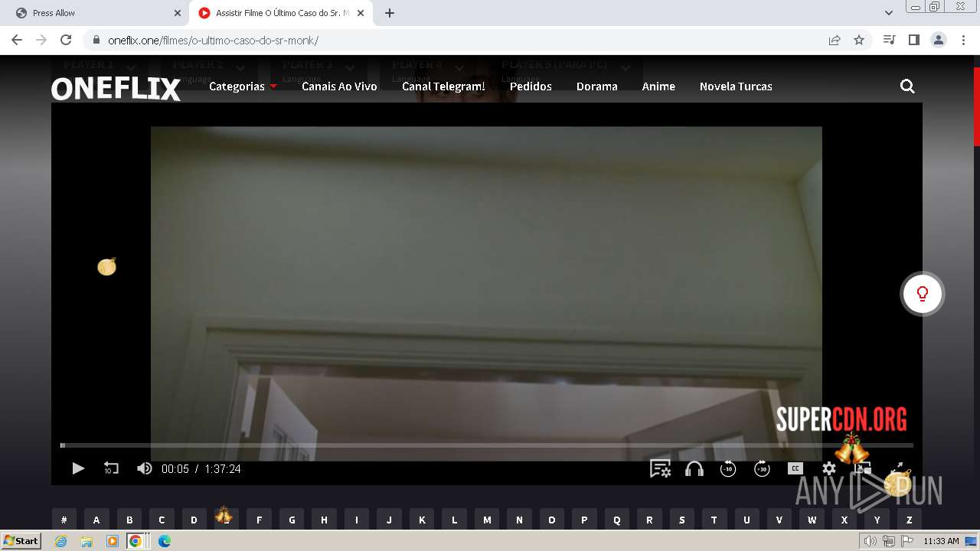Viewport: 980px width, 551px height.
Task: Open Windows Start menu
Action: [21, 541]
